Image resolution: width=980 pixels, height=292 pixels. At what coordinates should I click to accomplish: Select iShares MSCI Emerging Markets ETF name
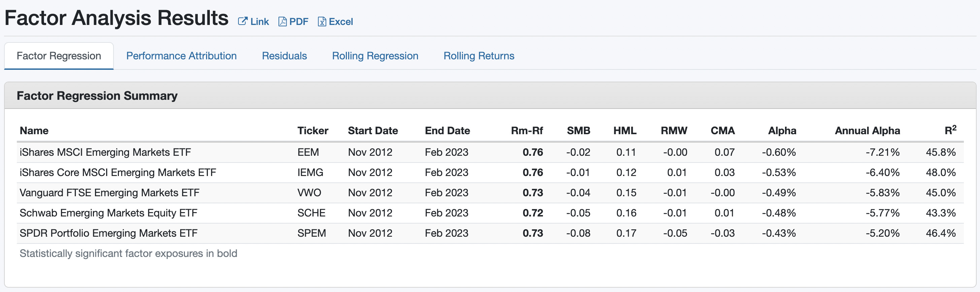coord(105,152)
